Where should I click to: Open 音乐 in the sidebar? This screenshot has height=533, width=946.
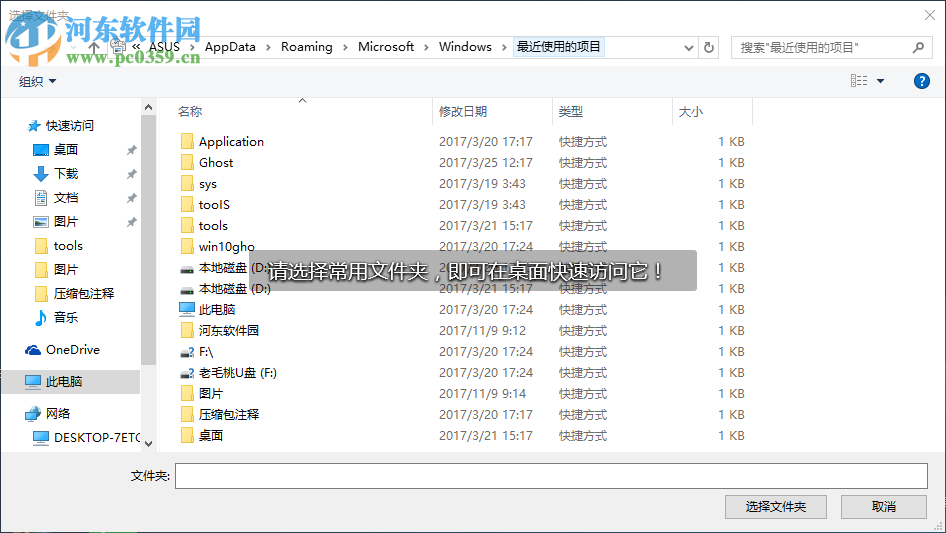[56, 318]
